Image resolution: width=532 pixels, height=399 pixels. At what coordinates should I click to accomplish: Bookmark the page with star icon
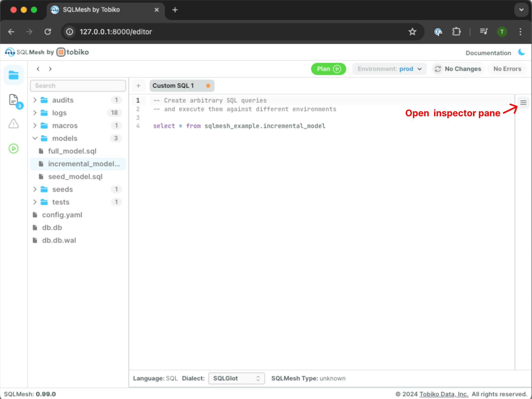[412, 32]
